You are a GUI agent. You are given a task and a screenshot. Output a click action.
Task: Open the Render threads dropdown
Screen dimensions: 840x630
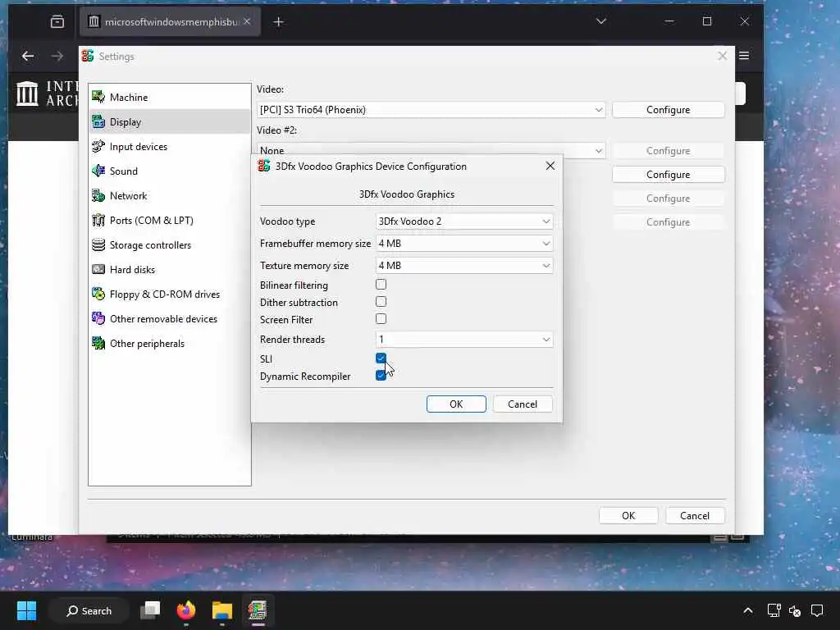point(464,339)
